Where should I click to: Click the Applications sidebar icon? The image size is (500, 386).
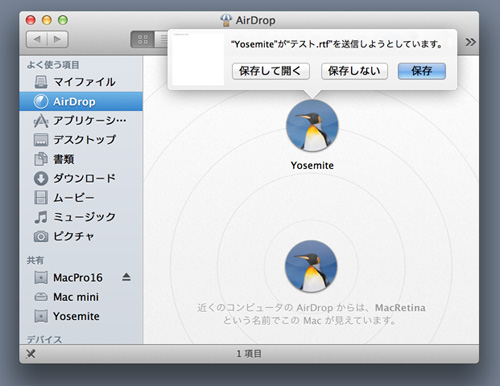tap(41, 121)
